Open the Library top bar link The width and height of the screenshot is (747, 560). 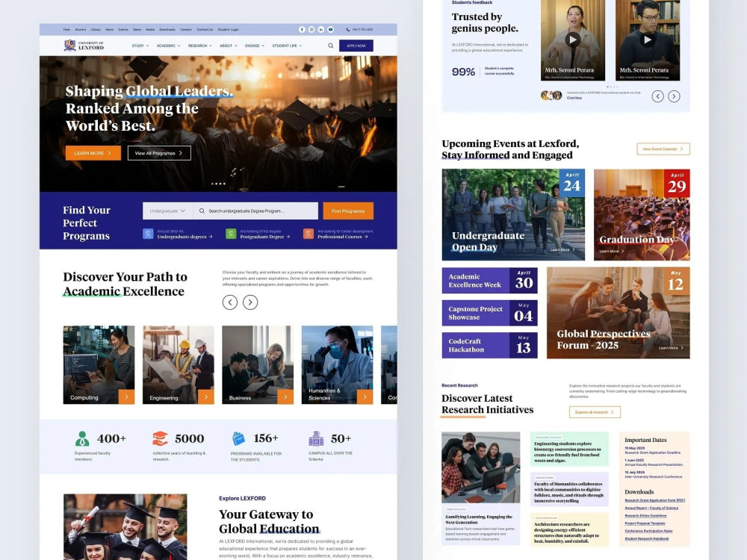[96, 30]
